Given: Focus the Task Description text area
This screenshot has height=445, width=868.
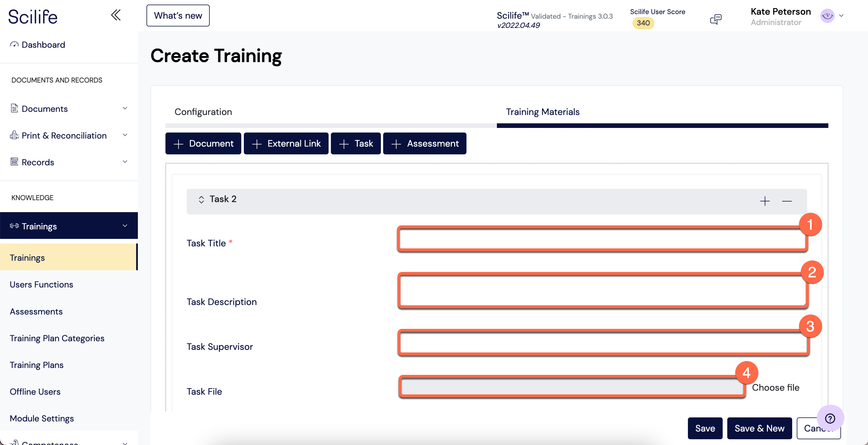Looking at the screenshot, I should 603,291.
